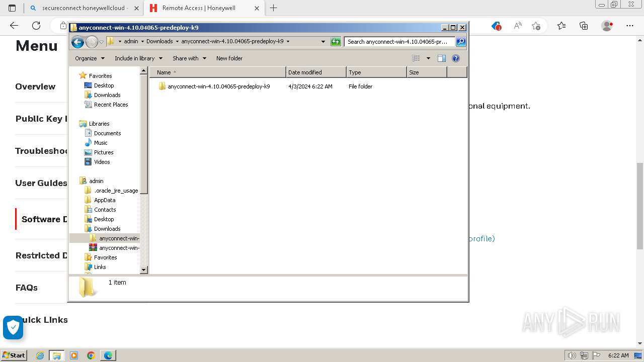Open the AppData folder in tree
Image resolution: width=644 pixels, height=362 pixels.
(x=105, y=200)
